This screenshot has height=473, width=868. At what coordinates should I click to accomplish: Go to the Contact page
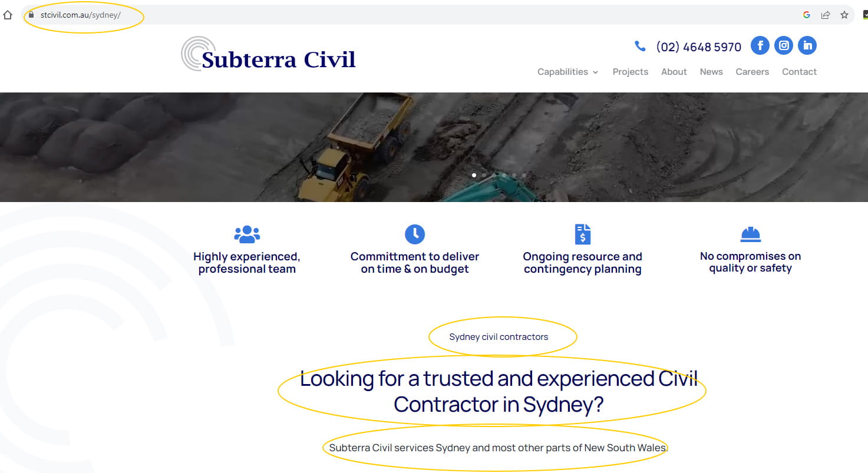[800, 72]
